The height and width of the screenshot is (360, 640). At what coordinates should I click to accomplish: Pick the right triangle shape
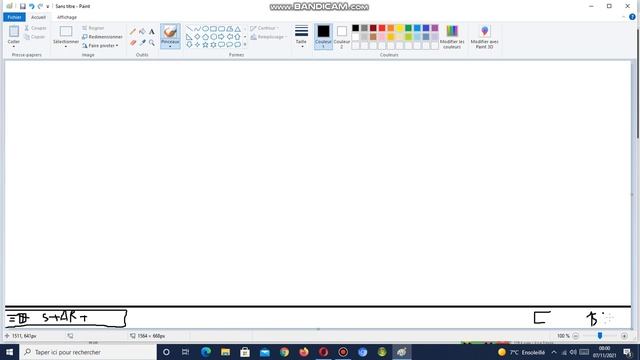[189, 37]
